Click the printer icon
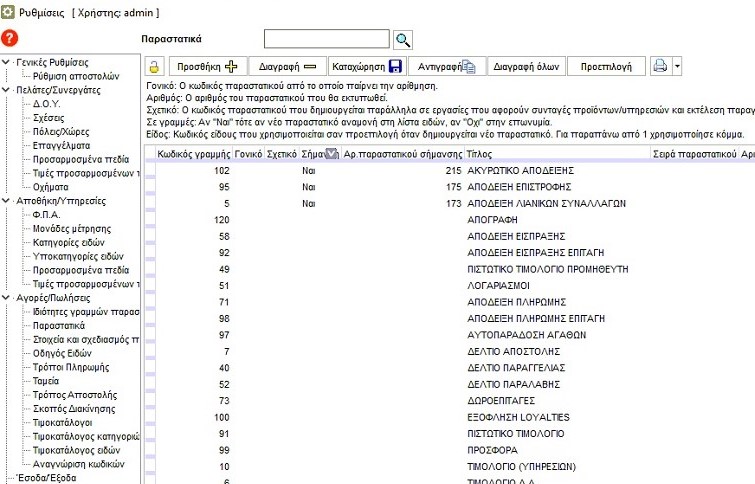 click(x=660, y=66)
